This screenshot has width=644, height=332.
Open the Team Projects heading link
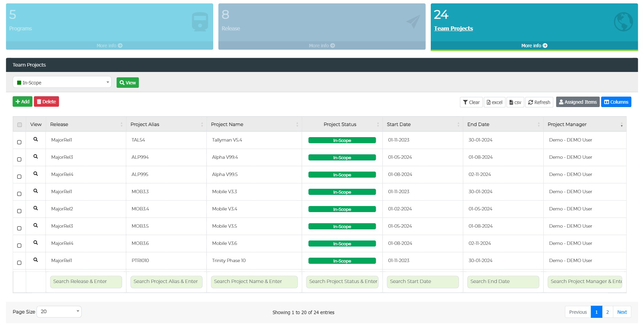tap(453, 28)
